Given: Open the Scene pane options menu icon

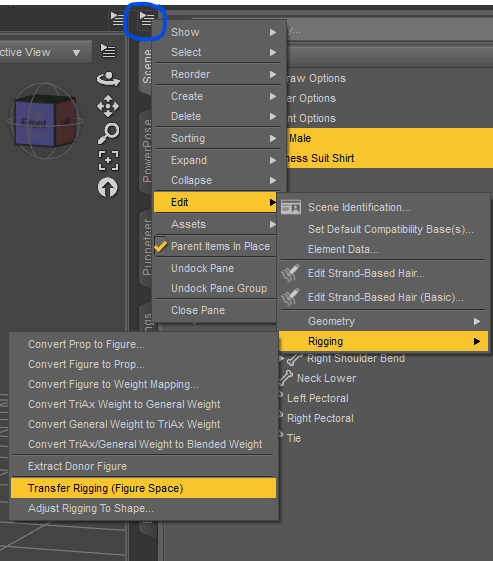Looking at the screenshot, I should [147, 19].
